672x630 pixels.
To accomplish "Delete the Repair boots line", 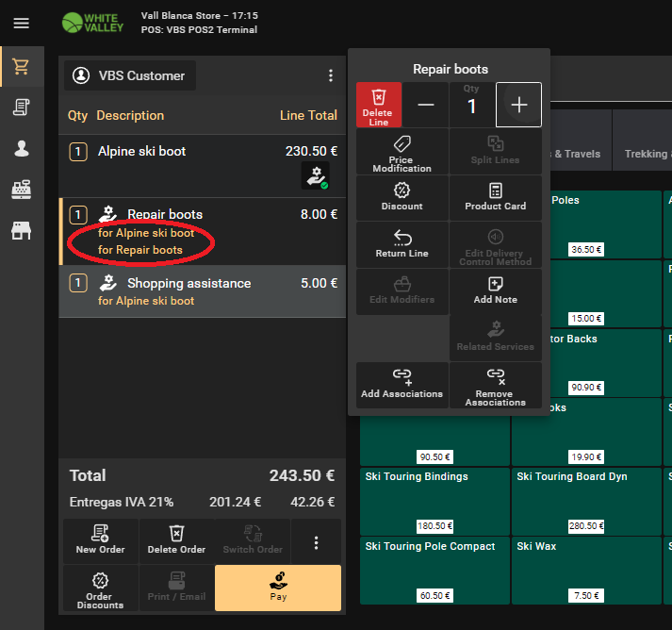I will point(378,105).
